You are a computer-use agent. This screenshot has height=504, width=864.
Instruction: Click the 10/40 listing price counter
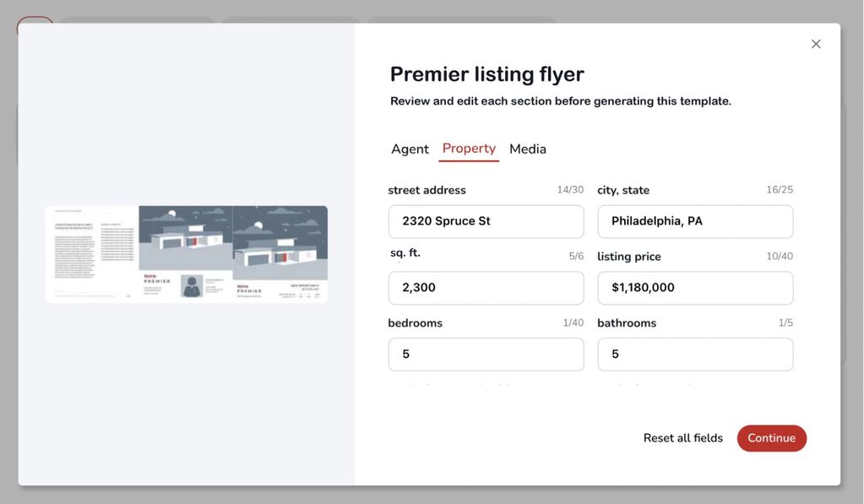click(x=780, y=257)
